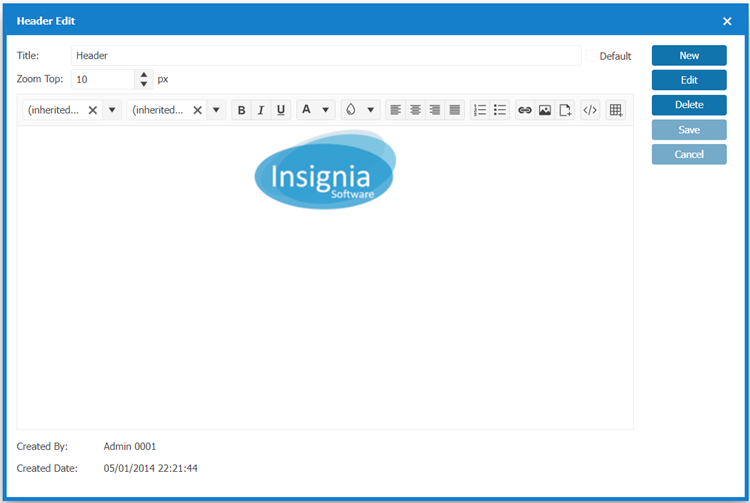Toggle italic formatting

point(261,110)
